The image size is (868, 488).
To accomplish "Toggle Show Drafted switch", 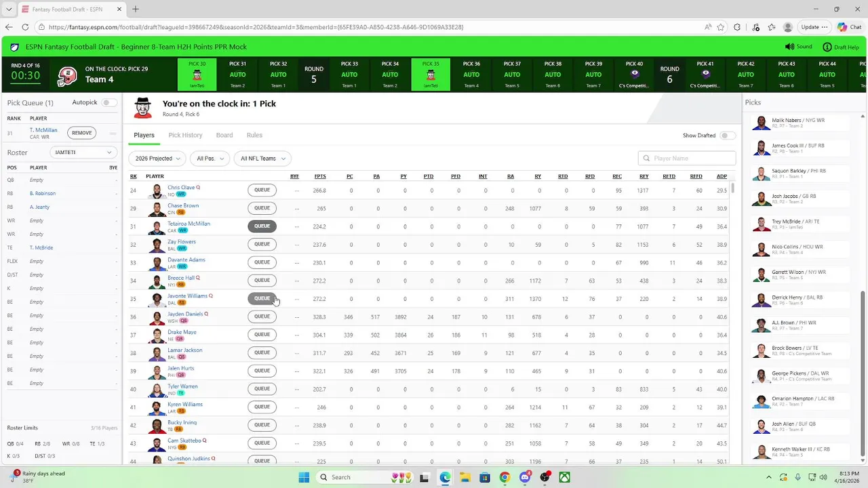I will pos(728,136).
